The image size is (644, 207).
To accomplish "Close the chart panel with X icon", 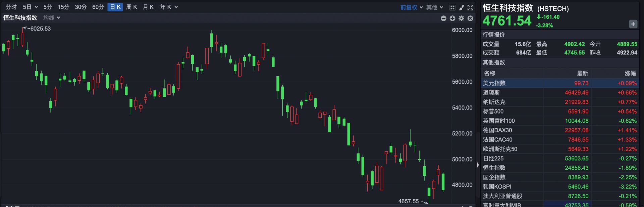I will [470, 18].
